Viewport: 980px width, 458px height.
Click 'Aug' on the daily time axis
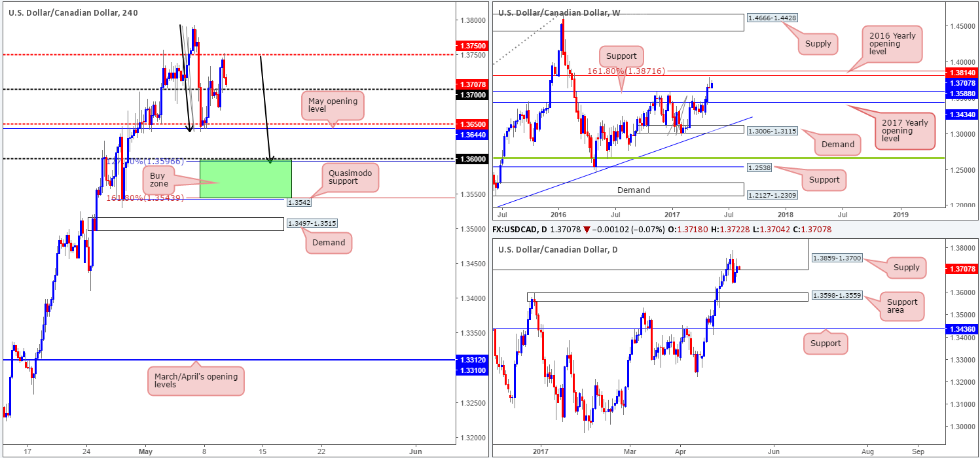[x=868, y=451]
